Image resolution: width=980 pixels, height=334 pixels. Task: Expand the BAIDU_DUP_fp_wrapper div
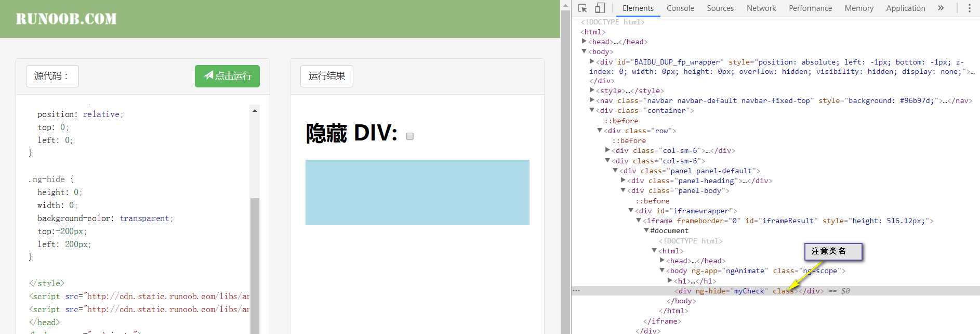pyautogui.click(x=592, y=61)
